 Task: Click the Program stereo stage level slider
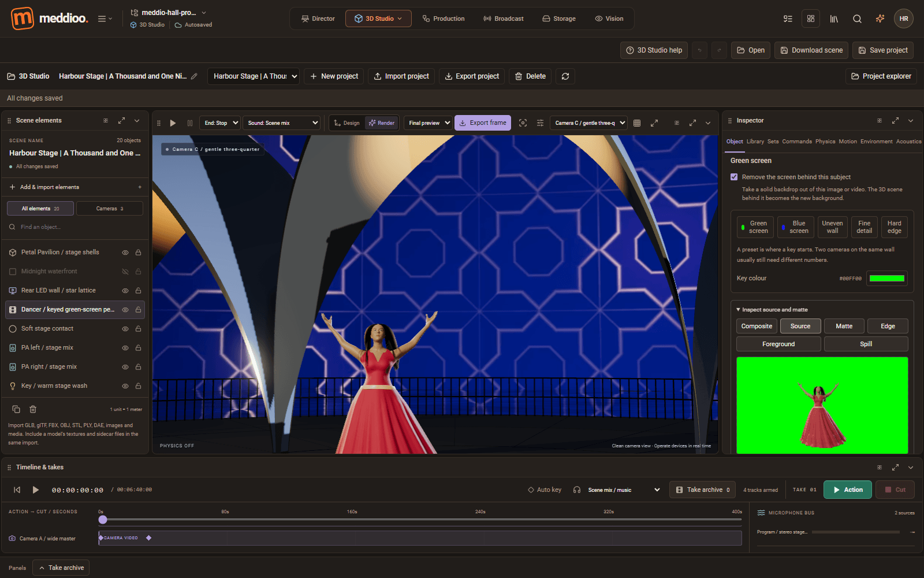856,532
